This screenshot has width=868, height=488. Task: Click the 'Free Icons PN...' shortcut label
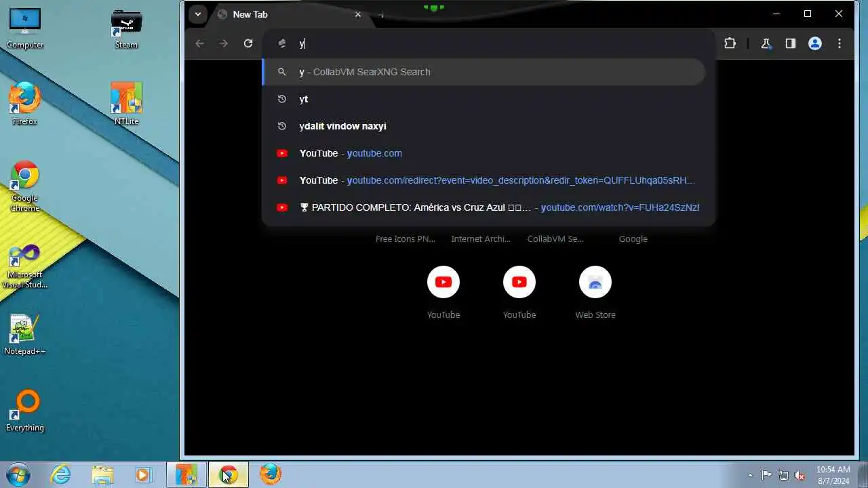(406, 239)
